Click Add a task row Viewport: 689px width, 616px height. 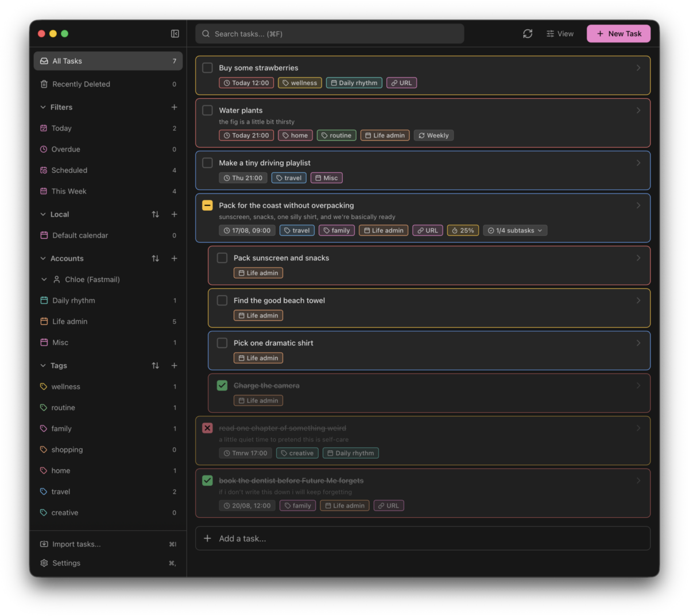pyautogui.click(x=423, y=538)
